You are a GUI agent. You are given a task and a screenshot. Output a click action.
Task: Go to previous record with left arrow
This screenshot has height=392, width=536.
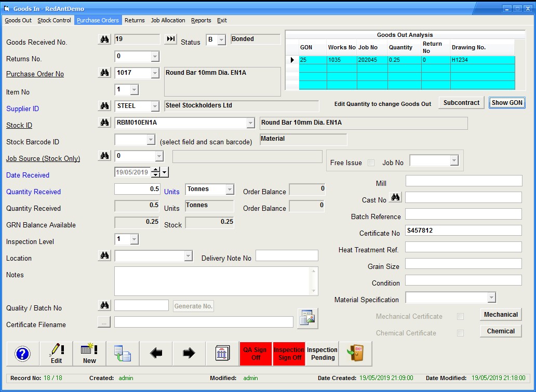coord(156,354)
